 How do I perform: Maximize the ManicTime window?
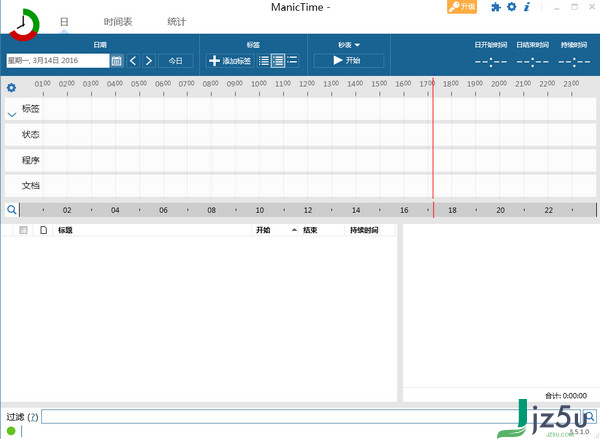[574, 7]
